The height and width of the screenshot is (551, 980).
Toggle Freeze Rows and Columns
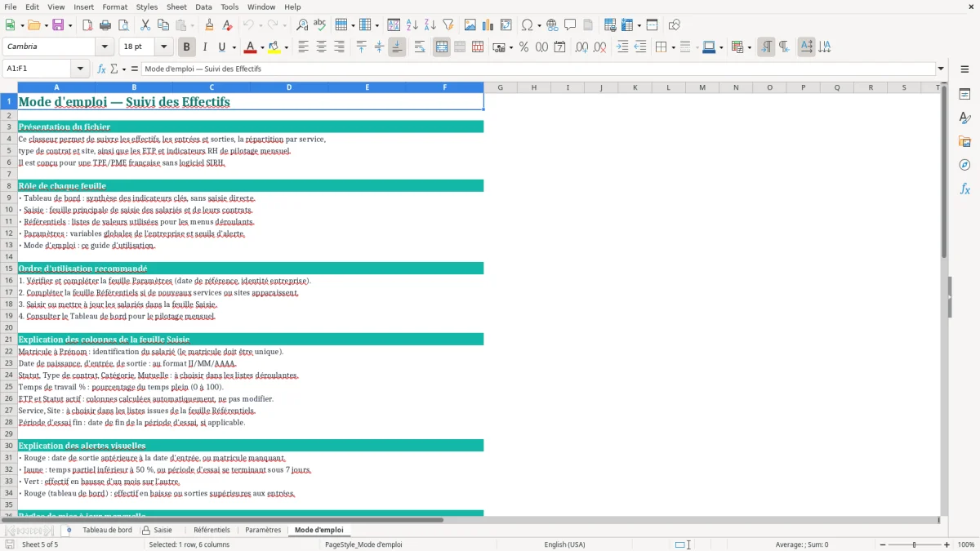point(626,25)
